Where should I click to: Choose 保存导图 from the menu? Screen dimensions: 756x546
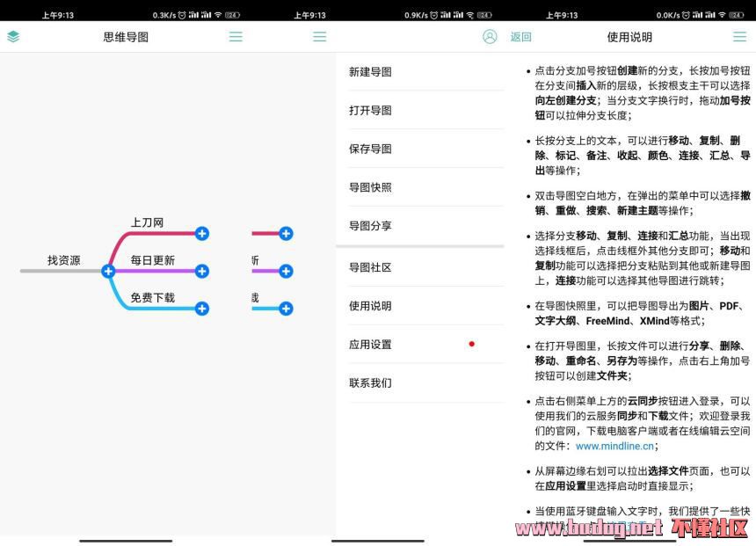(x=370, y=149)
